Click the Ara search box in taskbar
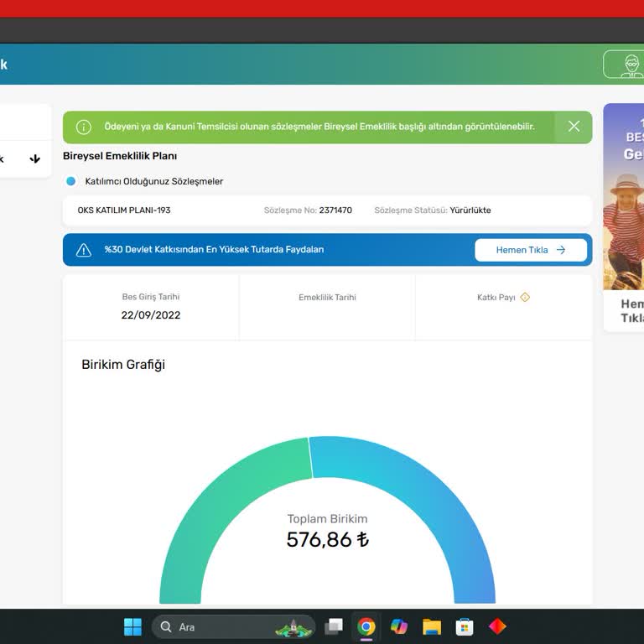Screen dimensions: 644x644 click(233, 626)
